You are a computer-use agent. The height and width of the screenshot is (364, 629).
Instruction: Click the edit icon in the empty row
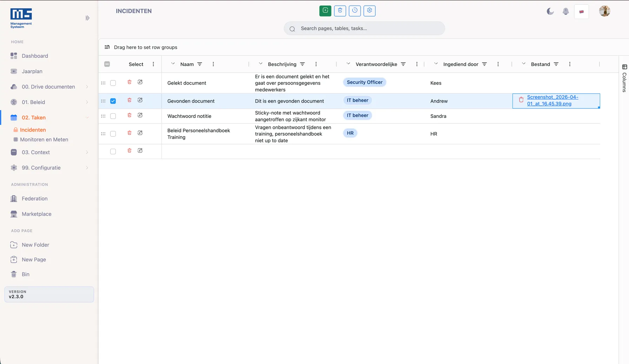point(140,151)
